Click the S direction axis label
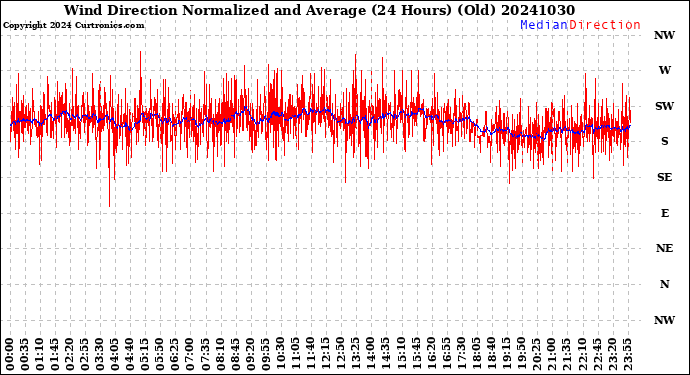690x375 pixels. click(x=664, y=141)
